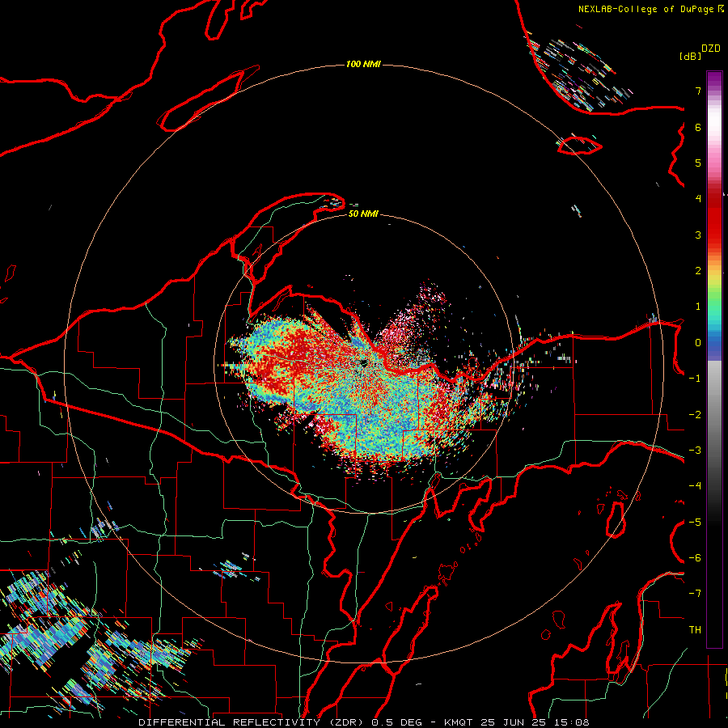Click the 0 value on color scale

(698, 343)
